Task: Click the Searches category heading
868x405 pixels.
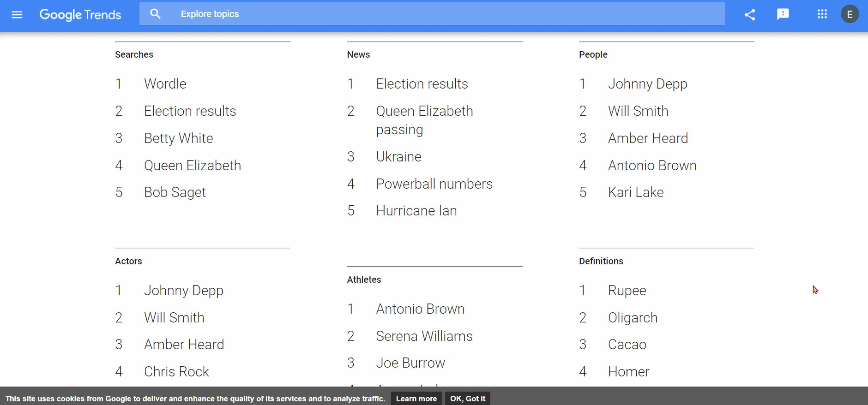Action: point(134,54)
